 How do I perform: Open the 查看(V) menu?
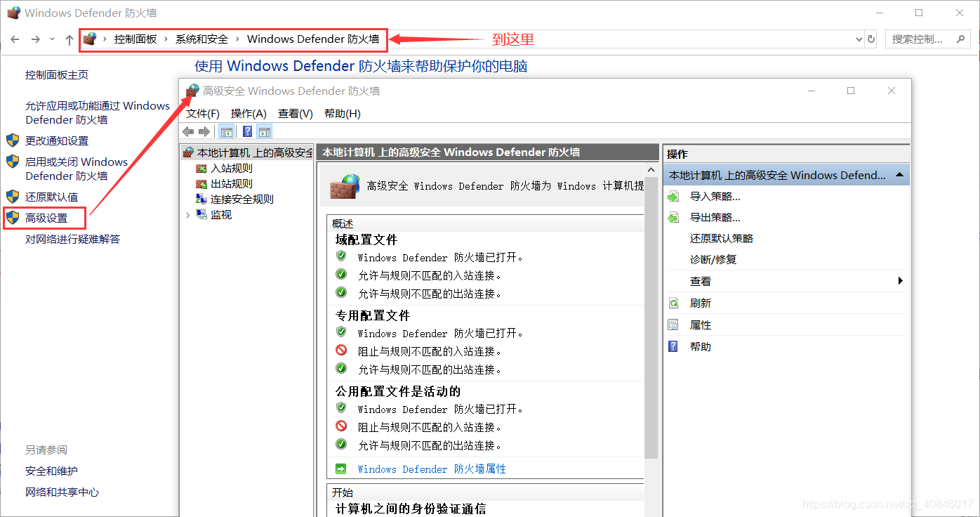pyautogui.click(x=295, y=113)
